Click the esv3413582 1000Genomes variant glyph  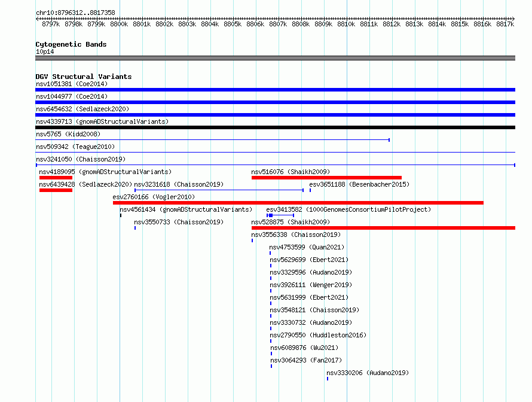[280, 215]
